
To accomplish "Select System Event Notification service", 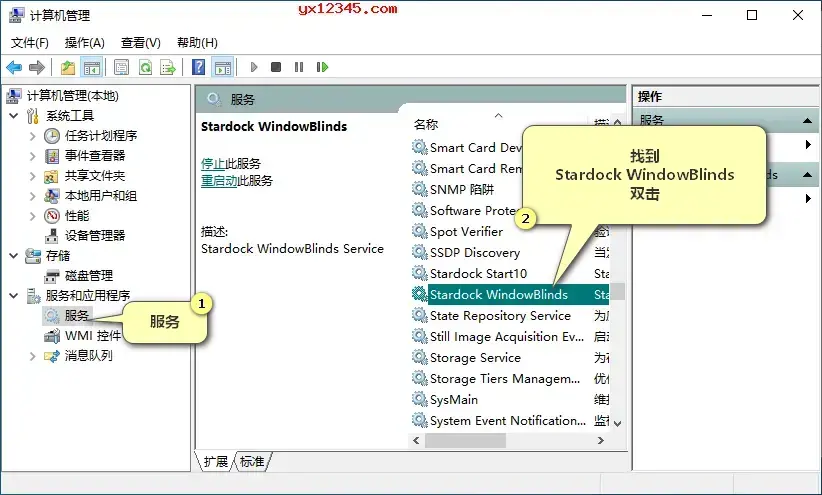I will coord(508,421).
